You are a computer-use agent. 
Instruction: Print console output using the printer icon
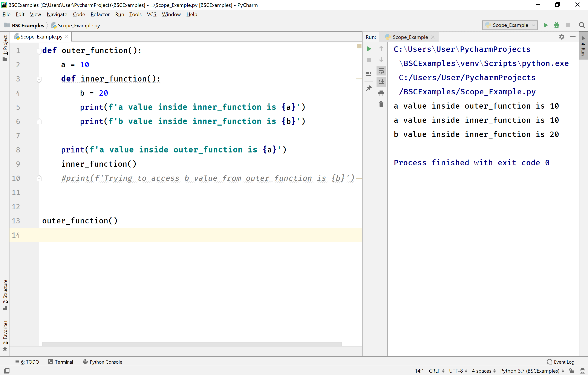[x=381, y=93]
